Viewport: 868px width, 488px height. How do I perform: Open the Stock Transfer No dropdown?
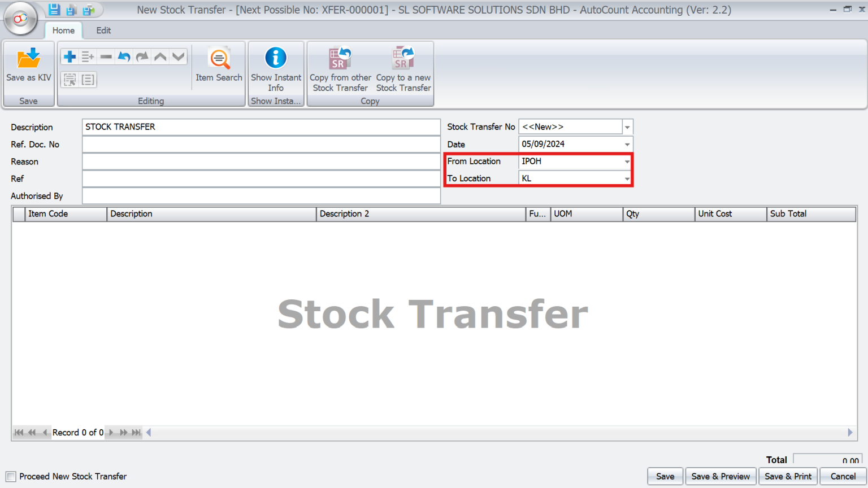point(627,127)
